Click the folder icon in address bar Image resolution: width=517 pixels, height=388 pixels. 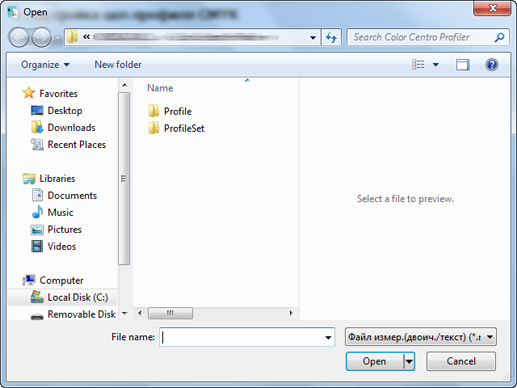click(72, 37)
